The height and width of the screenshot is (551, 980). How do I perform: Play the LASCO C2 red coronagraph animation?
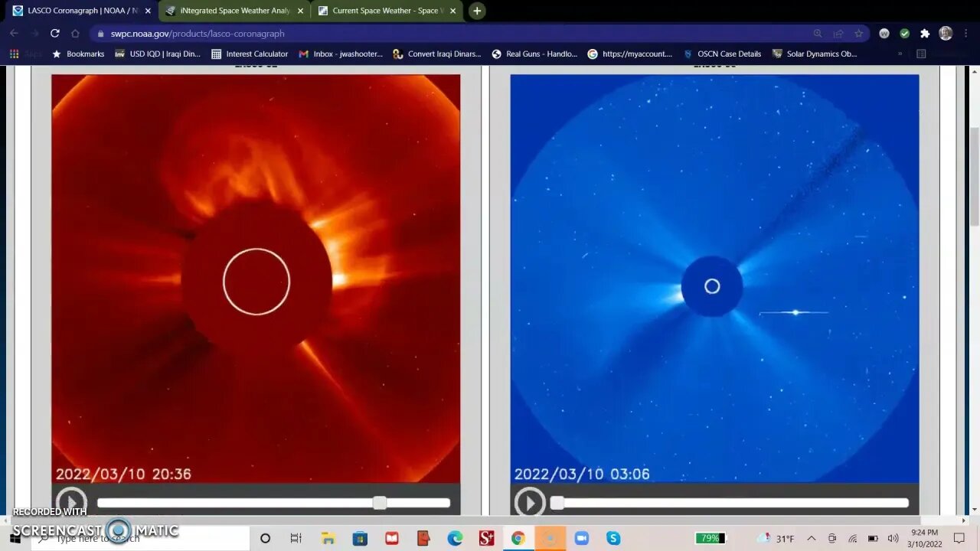[x=71, y=502]
